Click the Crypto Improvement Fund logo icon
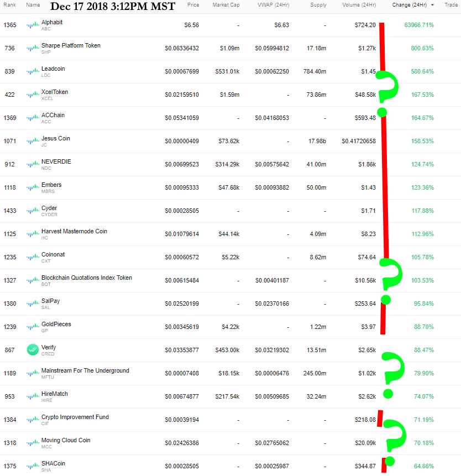 [x=33, y=420]
